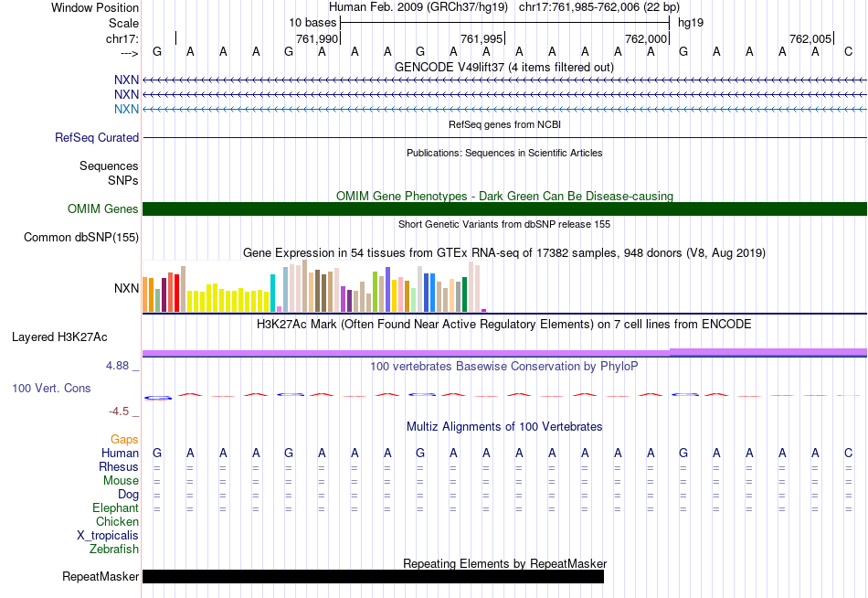Click the RepeatMasker track label

pos(101,576)
